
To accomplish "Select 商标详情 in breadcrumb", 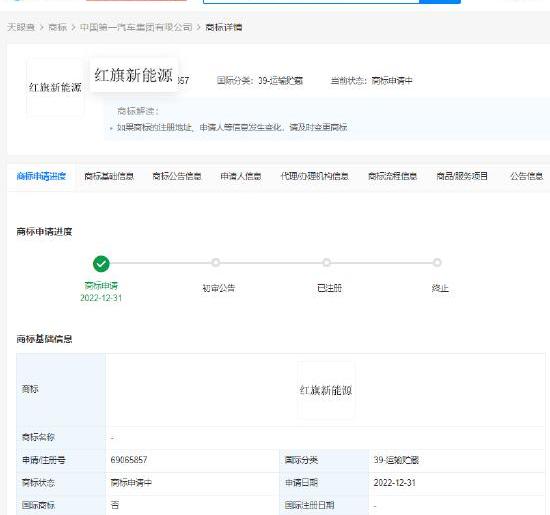I will [x=224, y=27].
